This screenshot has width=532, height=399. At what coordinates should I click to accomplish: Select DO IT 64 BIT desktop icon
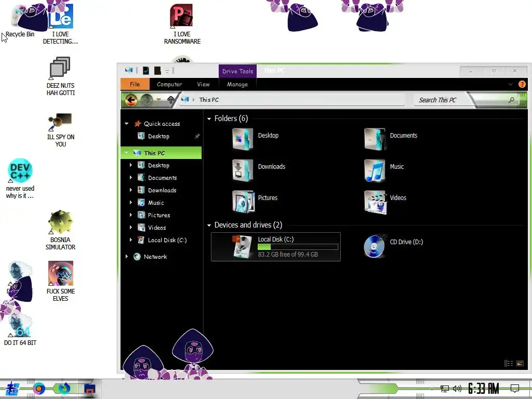tap(20, 329)
